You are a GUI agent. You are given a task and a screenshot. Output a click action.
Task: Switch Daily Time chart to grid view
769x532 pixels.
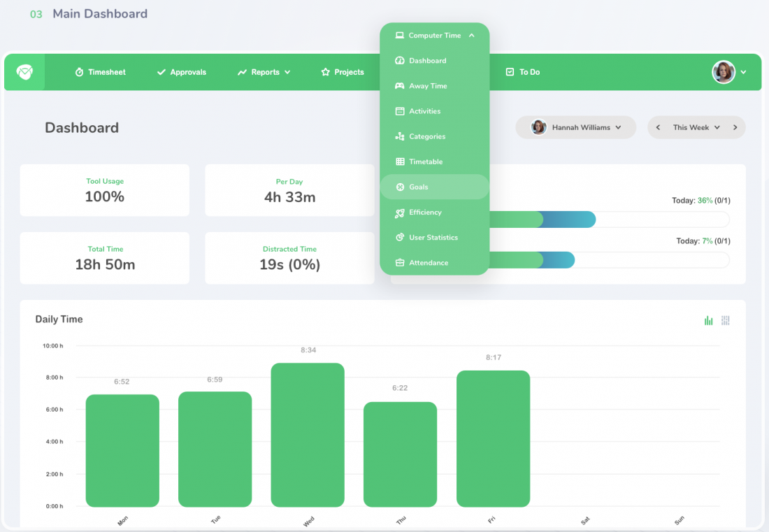tap(725, 319)
